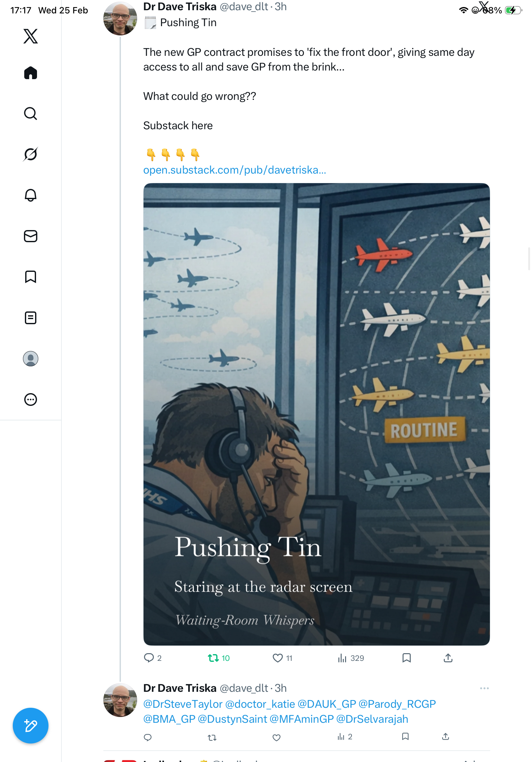Reply to the Pushing Tin post

[x=149, y=658]
